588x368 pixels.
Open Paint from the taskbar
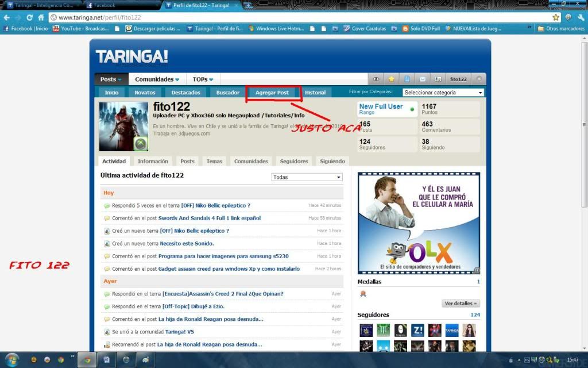pos(145,360)
